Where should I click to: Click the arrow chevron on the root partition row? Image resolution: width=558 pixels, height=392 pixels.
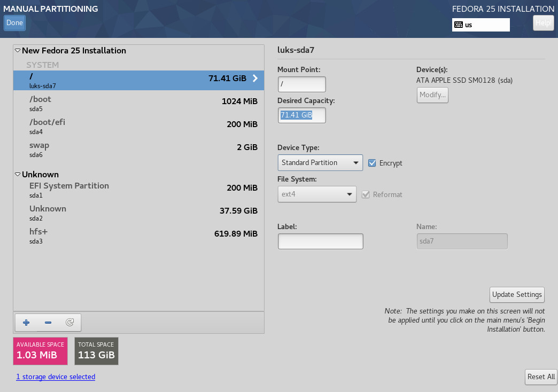pyautogui.click(x=255, y=79)
